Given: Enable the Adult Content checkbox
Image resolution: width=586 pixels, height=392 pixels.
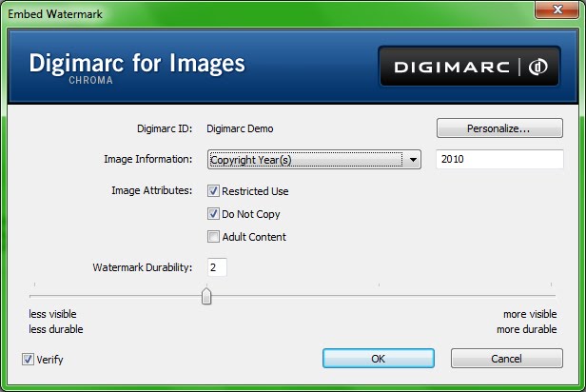Looking at the screenshot, I should (x=213, y=237).
